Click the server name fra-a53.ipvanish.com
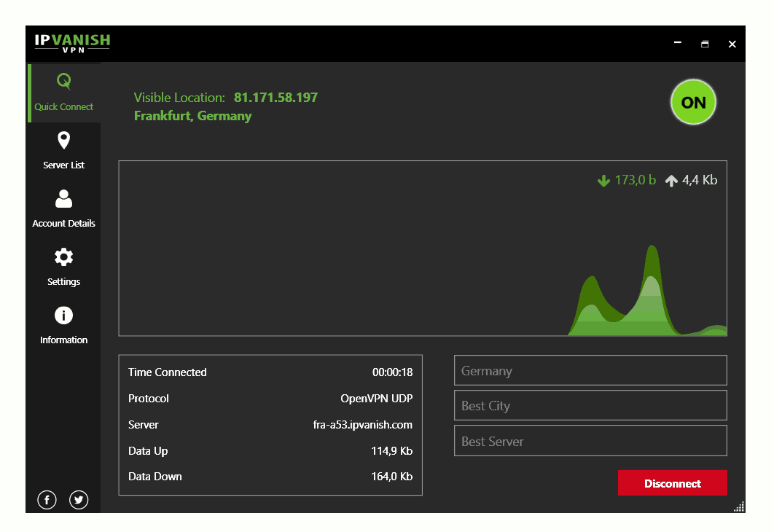Viewport: 774px width, 532px height. pyautogui.click(x=363, y=424)
